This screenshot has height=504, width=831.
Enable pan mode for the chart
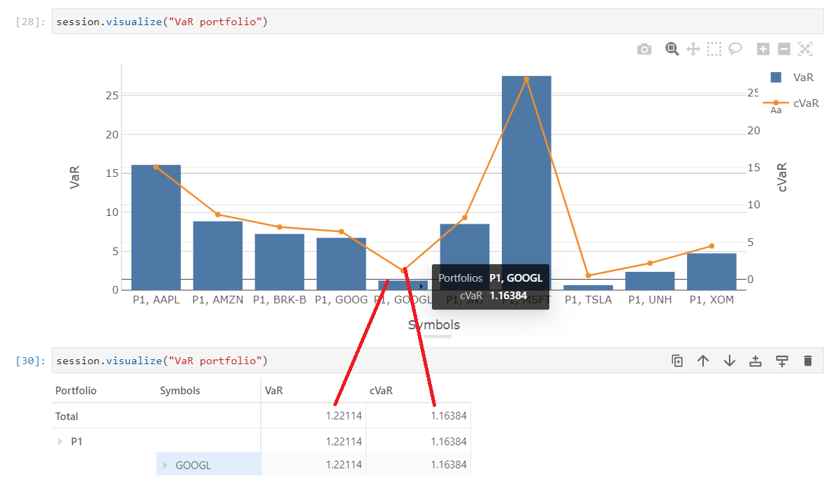coord(693,49)
